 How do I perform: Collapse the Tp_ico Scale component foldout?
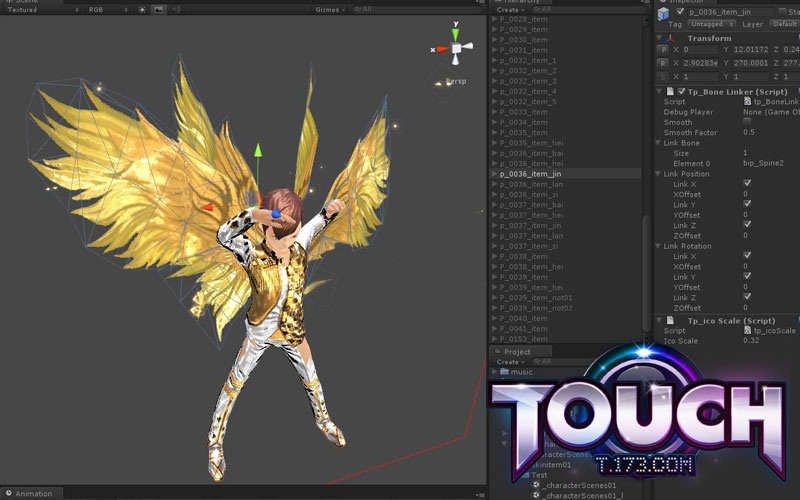point(659,320)
